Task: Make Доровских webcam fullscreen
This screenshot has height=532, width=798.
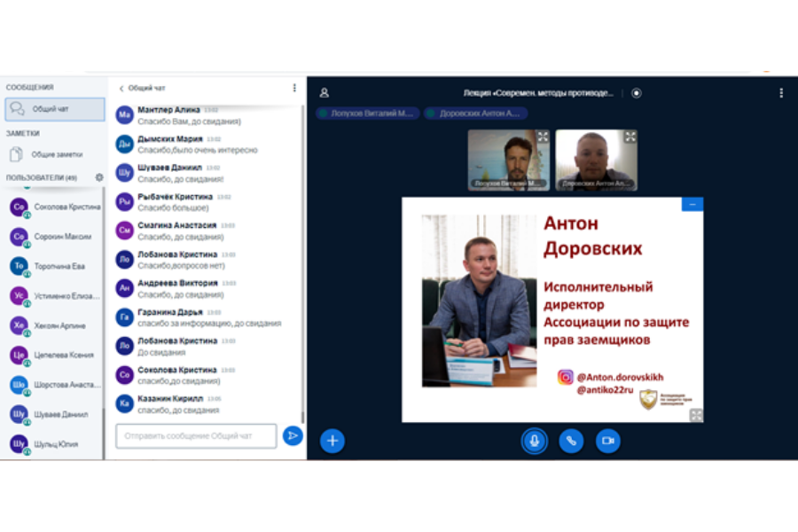Action: pyautogui.click(x=630, y=137)
